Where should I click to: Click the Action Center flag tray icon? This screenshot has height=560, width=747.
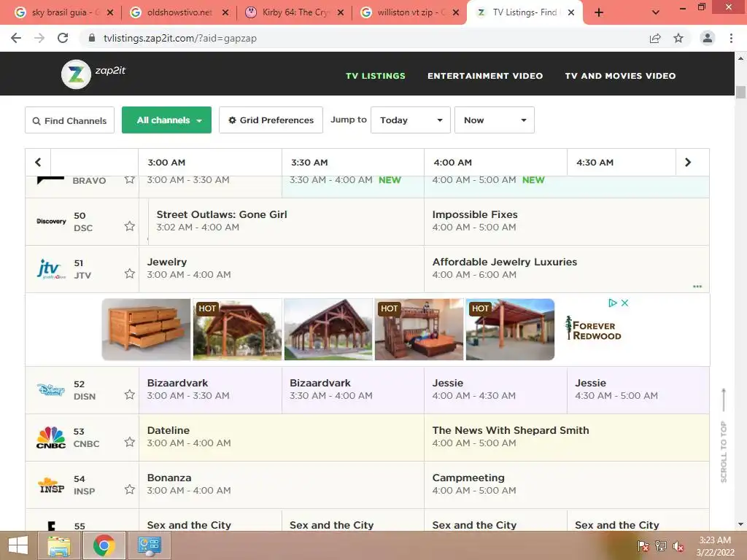tap(643, 546)
